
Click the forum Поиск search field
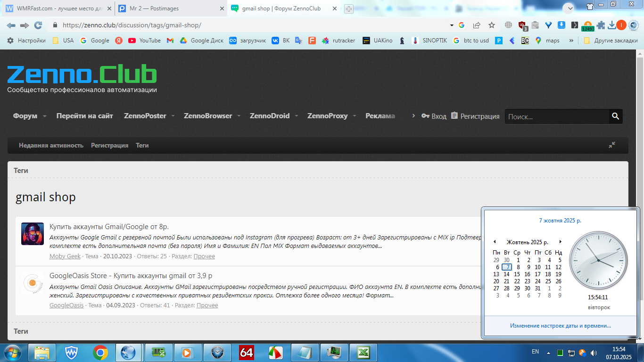[557, 116]
